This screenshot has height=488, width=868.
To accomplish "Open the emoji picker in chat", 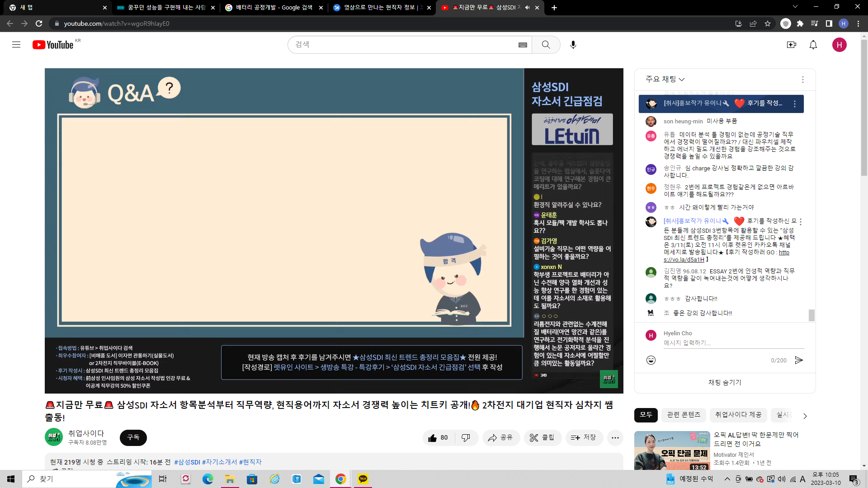I will (651, 360).
